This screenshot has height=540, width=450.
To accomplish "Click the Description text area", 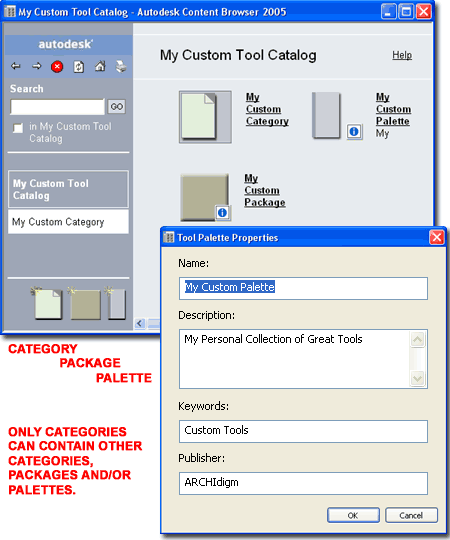I will [295, 359].
